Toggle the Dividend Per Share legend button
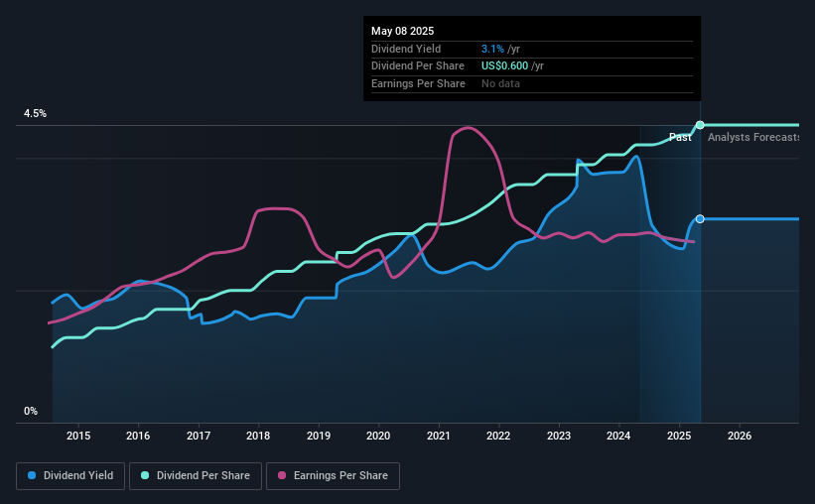Viewport: 815px width, 504px height. click(196, 476)
